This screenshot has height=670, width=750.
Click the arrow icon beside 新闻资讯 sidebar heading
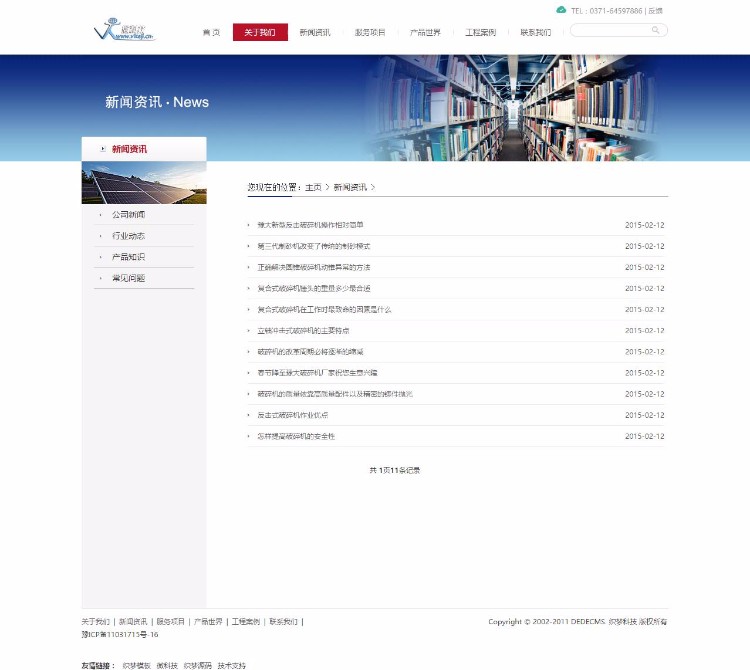[103, 149]
